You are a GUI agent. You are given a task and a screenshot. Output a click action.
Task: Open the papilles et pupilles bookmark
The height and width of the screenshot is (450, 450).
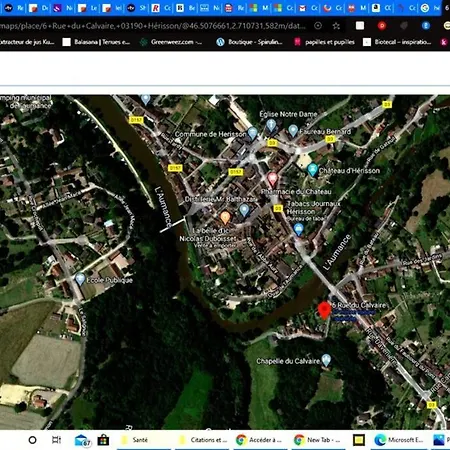coord(324,42)
